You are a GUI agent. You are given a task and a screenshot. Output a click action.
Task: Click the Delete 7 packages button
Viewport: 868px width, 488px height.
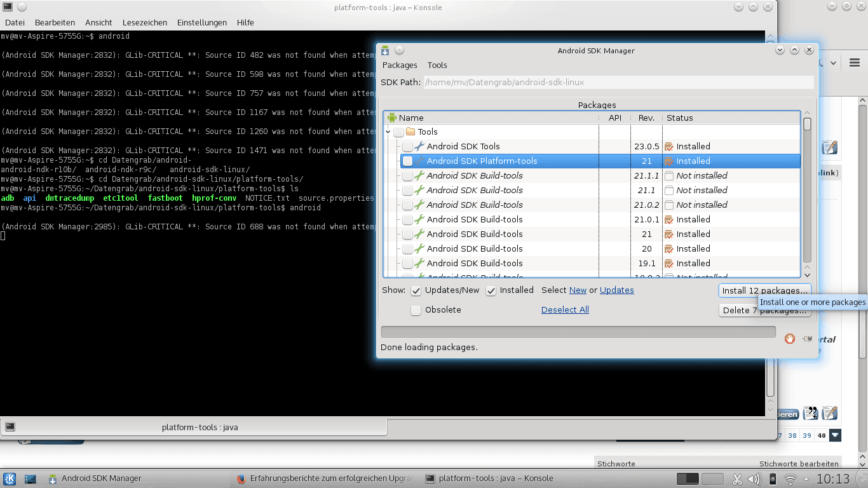[765, 310]
